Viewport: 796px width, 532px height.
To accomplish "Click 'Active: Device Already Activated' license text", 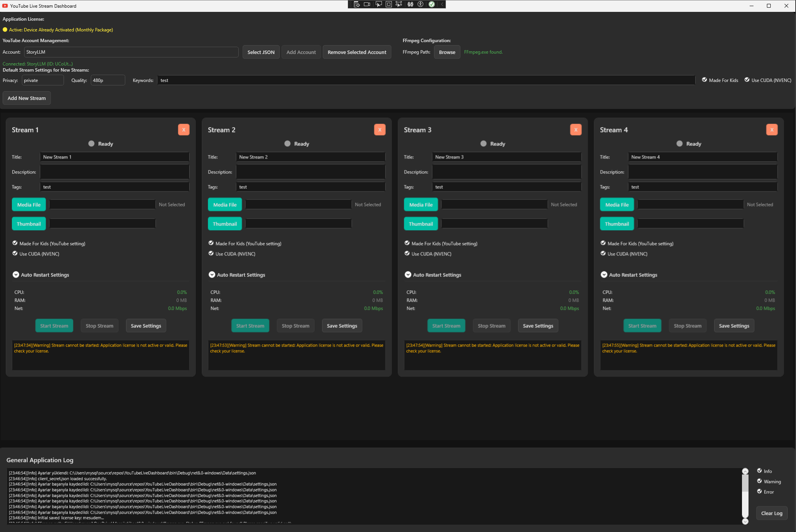I will click(x=61, y=29).
